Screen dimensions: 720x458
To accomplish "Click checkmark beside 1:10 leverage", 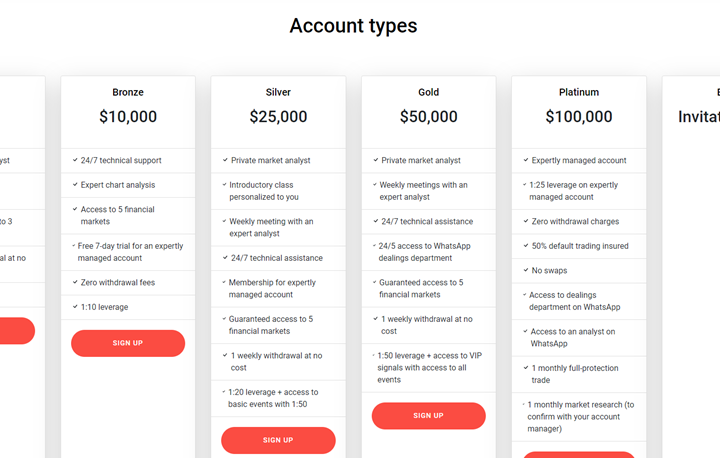I will pos(75,307).
